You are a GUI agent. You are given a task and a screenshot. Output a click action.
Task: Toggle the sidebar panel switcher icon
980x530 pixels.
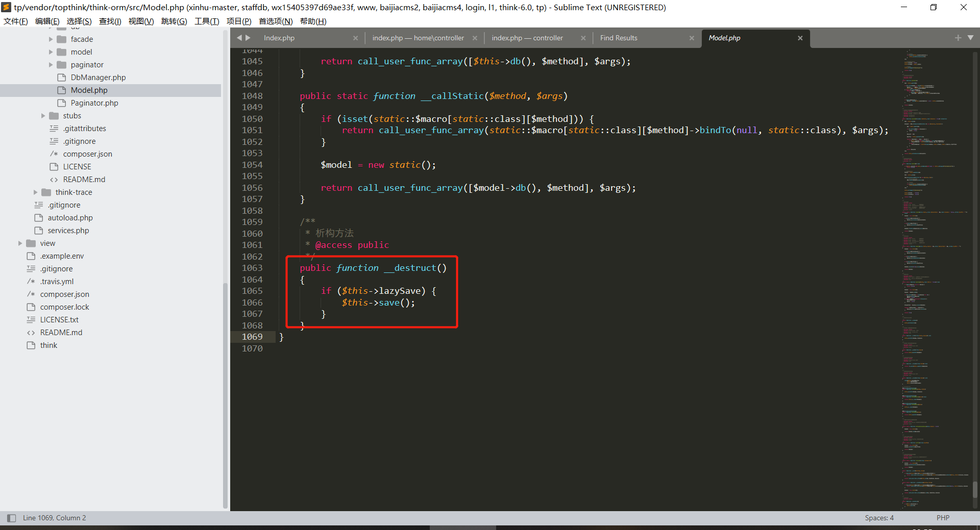(11, 518)
